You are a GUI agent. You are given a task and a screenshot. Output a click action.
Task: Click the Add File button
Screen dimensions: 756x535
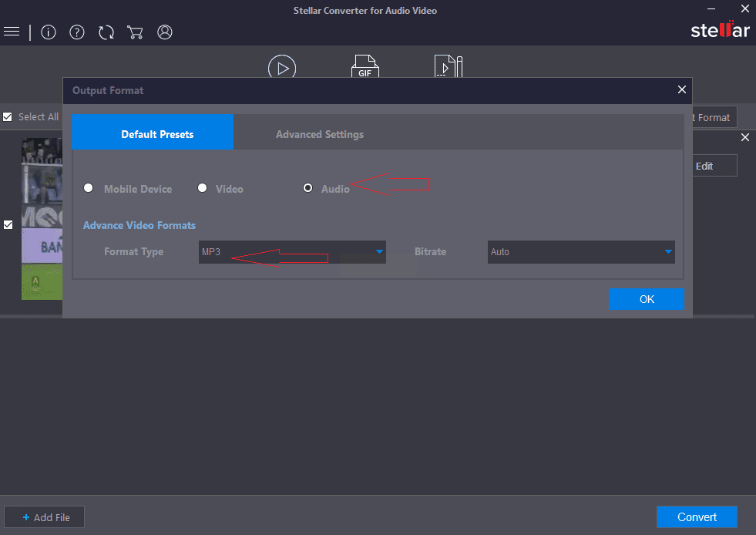[45, 517]
